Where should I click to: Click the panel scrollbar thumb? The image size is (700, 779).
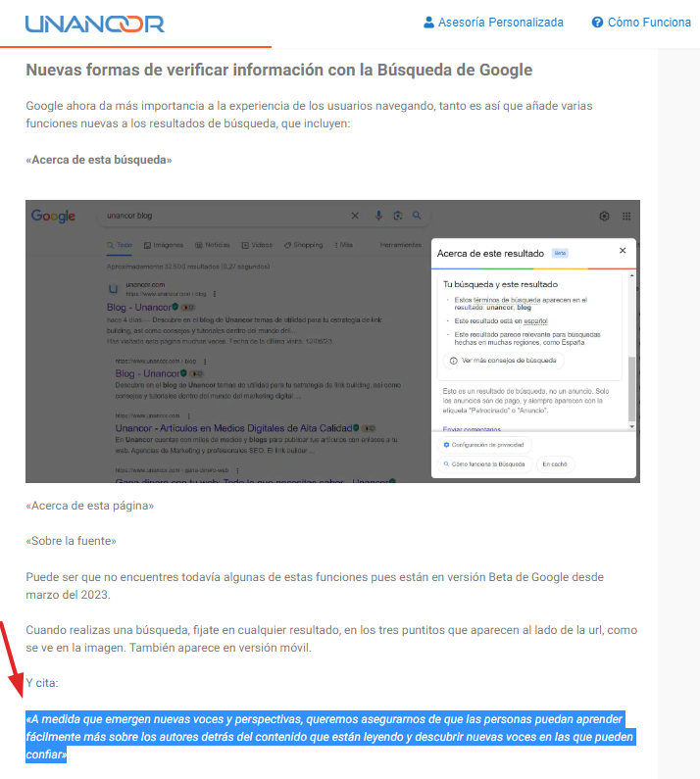point(632,389)
